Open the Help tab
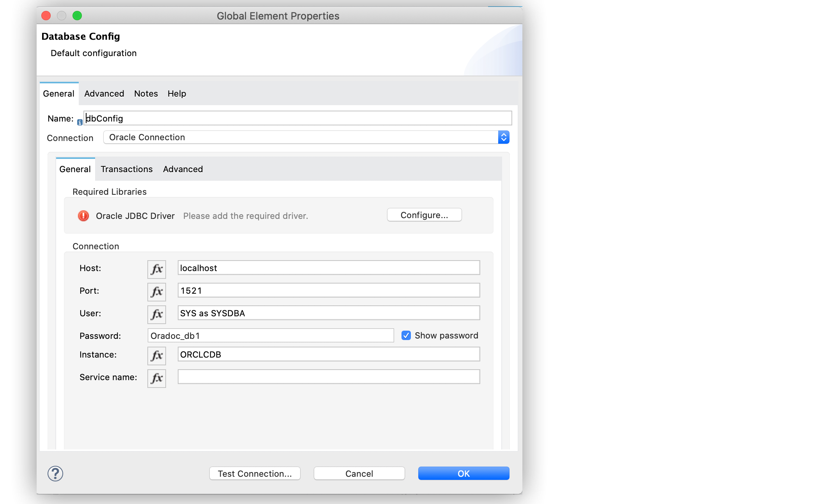This screenshot has height=504, width=835. coord(176,93)
